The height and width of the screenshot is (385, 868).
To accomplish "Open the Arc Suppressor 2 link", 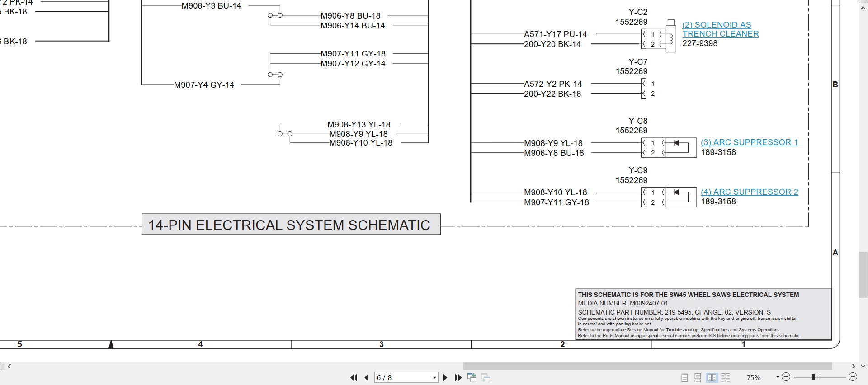I will pyautogui.click(x=750, y=192).
